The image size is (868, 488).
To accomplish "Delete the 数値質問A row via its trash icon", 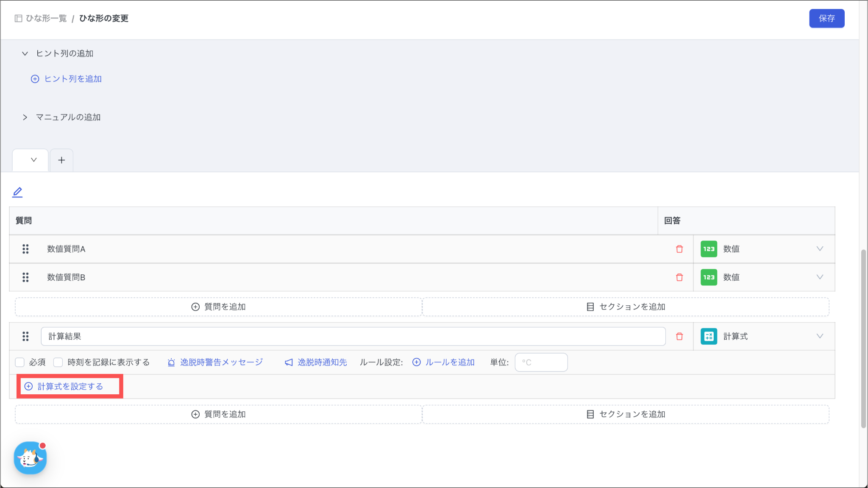I will (x=679, y=249).
